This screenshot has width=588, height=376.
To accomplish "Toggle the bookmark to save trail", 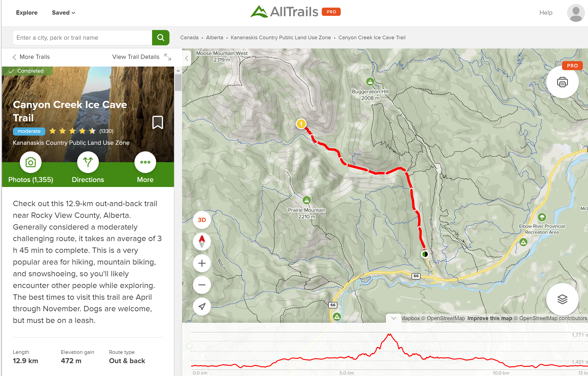I will tap(157, 122).
